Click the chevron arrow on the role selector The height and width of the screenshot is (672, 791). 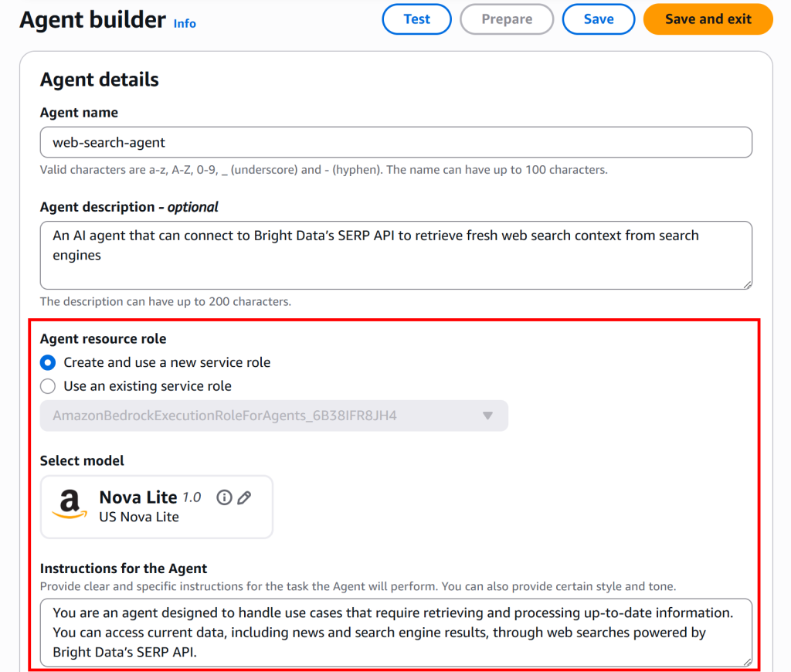tap(487, 416)
